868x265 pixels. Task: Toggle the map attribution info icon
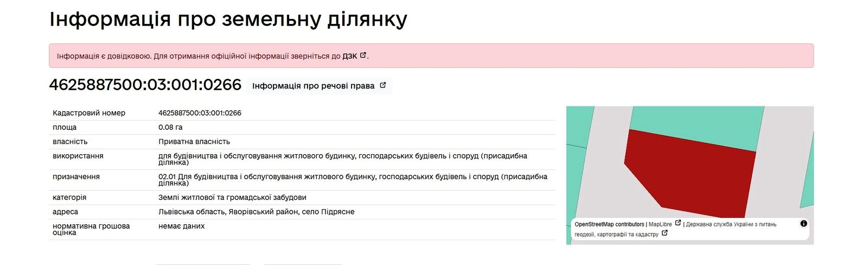803,223
